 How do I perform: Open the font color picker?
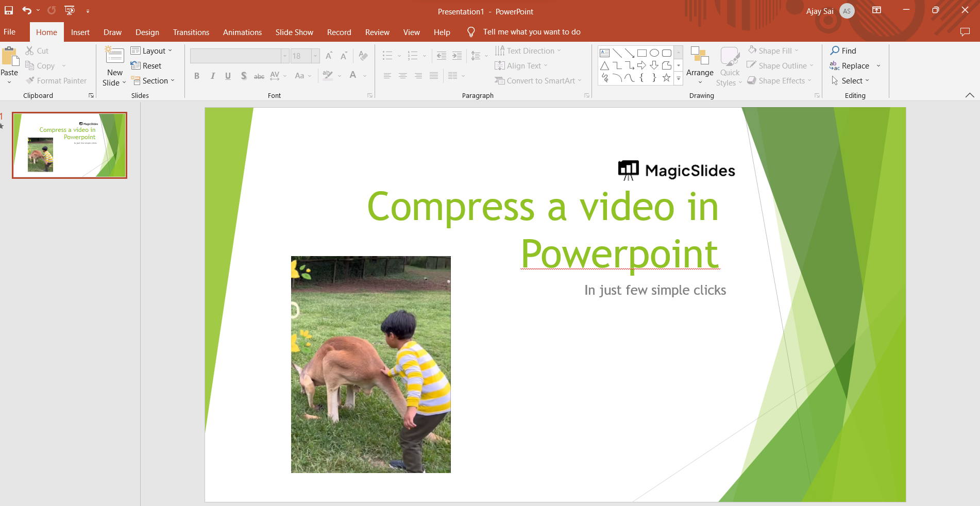pos(353,76)
